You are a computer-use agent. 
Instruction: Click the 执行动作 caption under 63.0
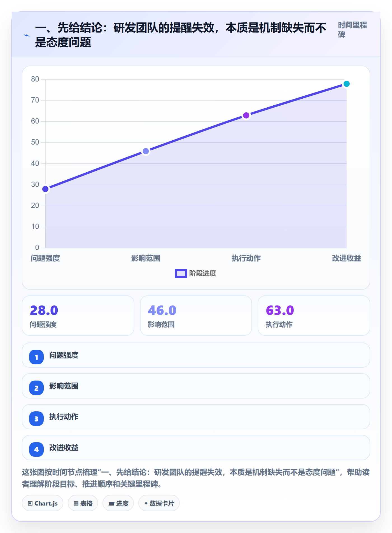(x=279, y=325)
